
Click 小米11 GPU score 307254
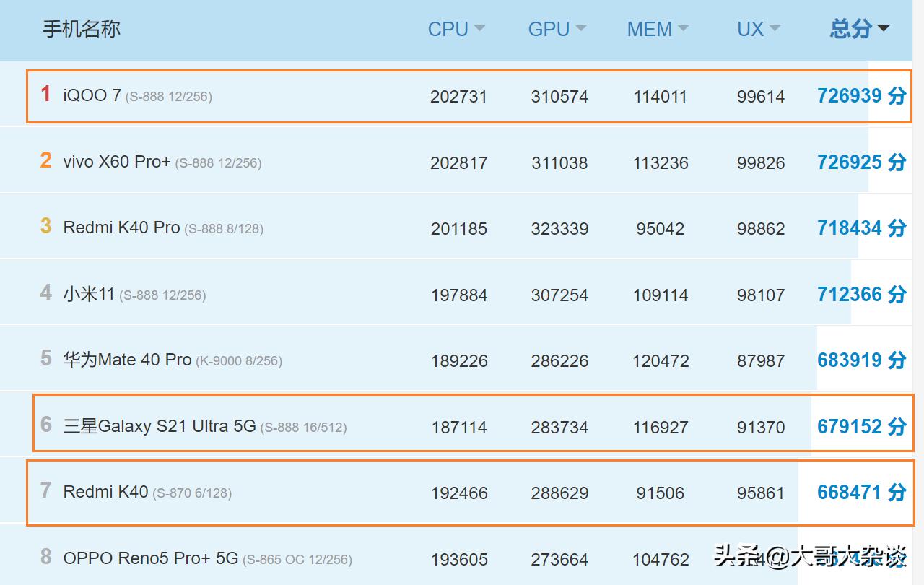pyautogui.click(x=559, y=295)
